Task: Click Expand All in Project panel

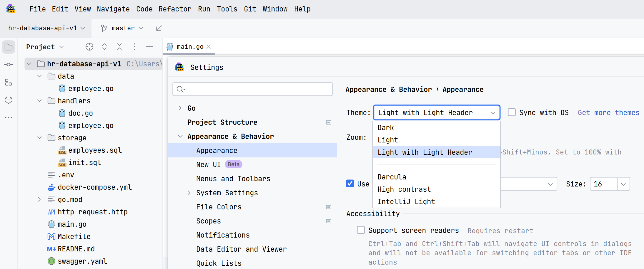Action: [104, 47]
